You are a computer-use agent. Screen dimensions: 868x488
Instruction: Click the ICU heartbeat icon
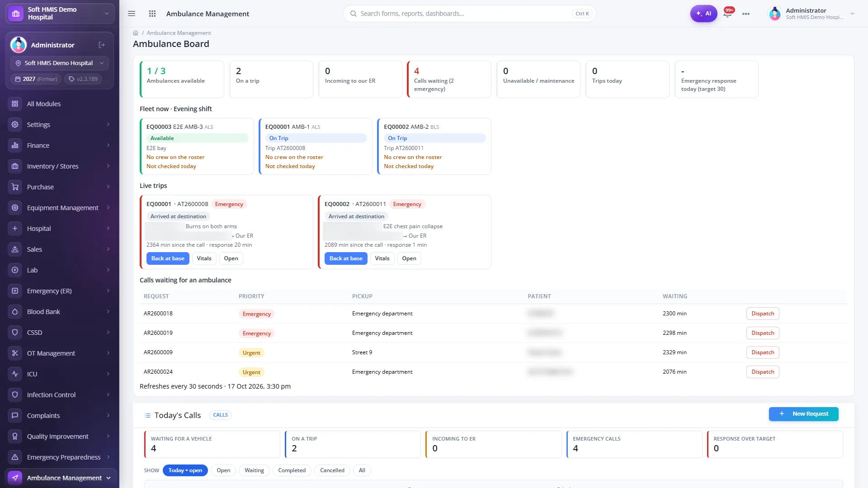pos(15,374)
